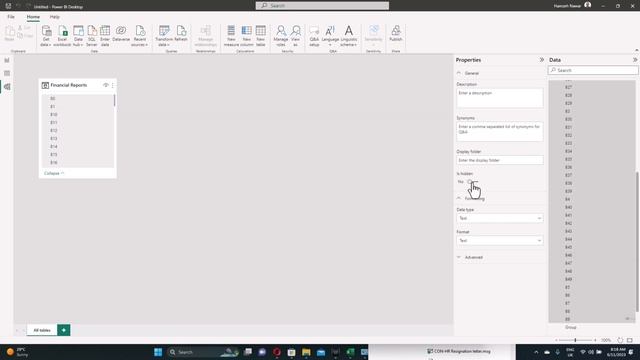The height and width of the screenshot is (360, 640).
Task: Publish the report
Action: point(396,34)
